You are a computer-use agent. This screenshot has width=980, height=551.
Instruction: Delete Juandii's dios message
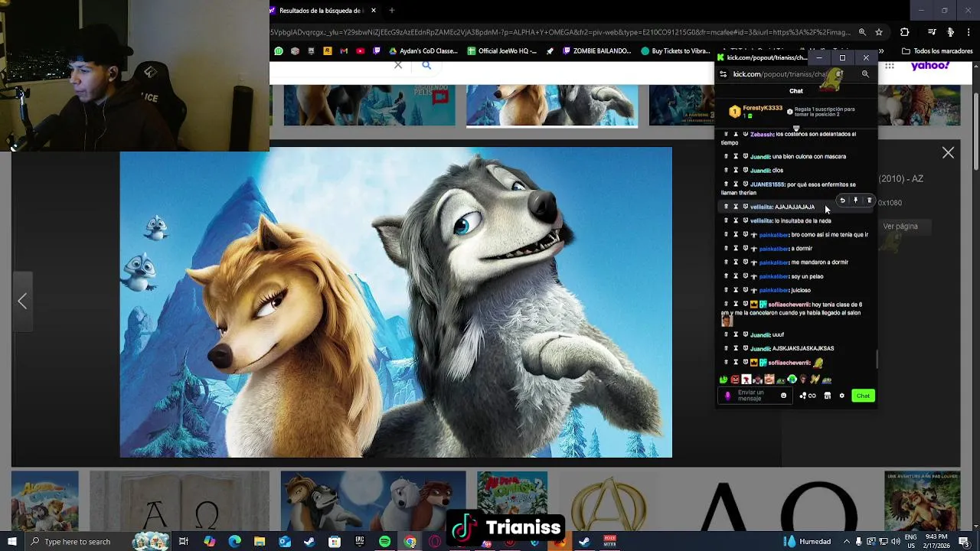tap(726, 170)
